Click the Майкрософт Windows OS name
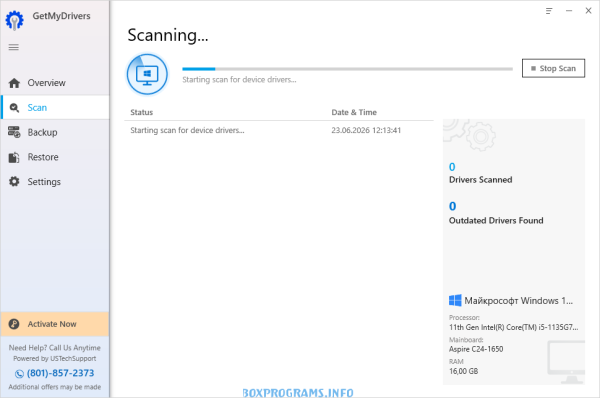The width and height of the screenshot is (600, 398). [518, 301]
